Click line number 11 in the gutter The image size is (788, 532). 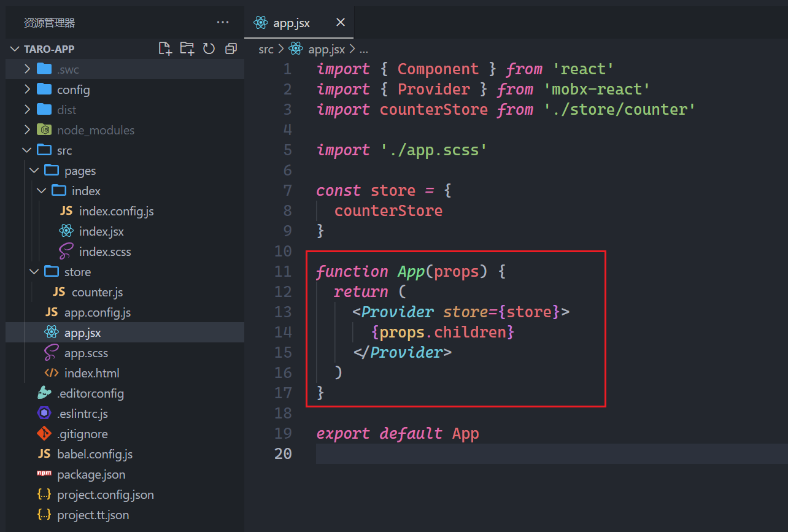point(283,271)
